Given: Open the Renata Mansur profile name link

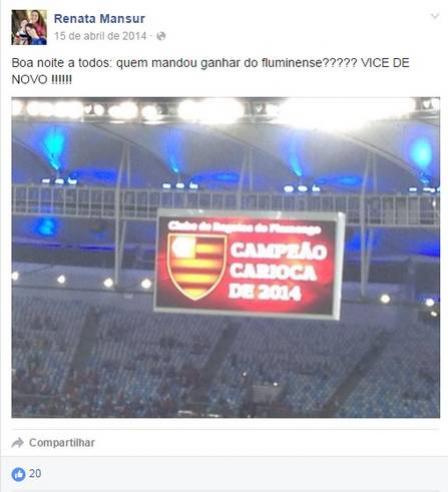Looking at the screenshot, I should point(99,19).
